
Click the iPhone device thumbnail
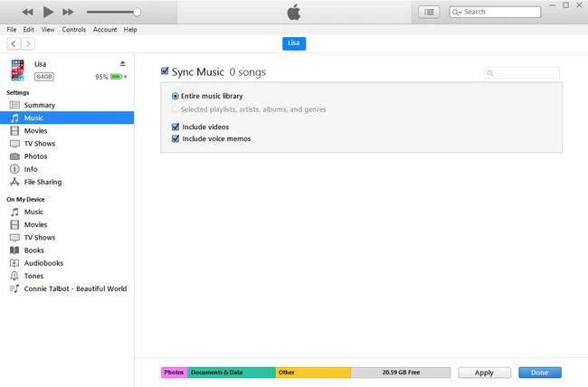point(17,71)
